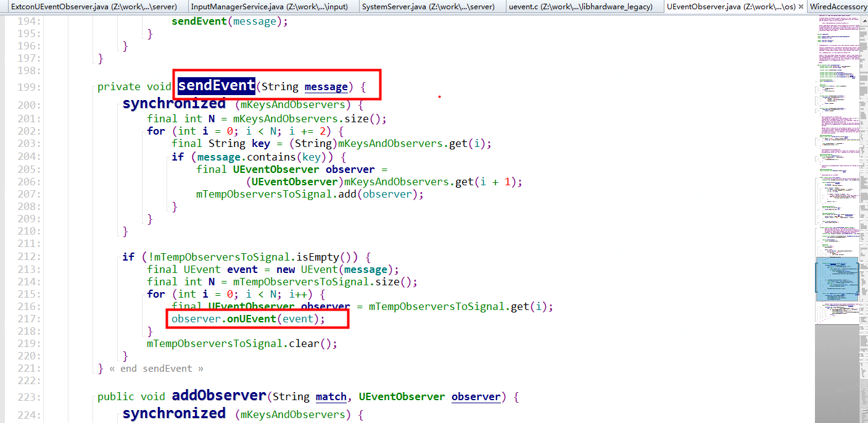Select the highlighted sendEvent method name
868x423 pixels.
215,85
